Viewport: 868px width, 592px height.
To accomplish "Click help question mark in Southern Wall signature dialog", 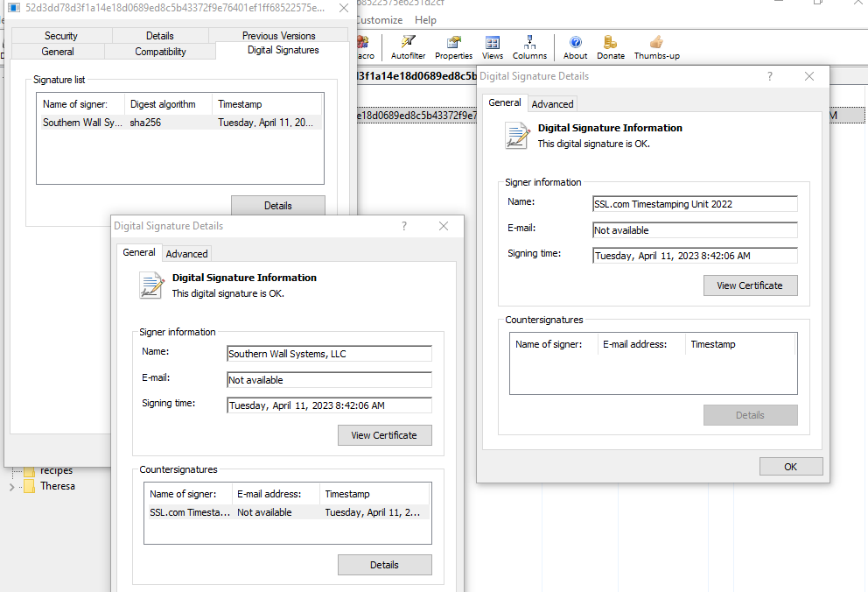I will pos(404,226).
